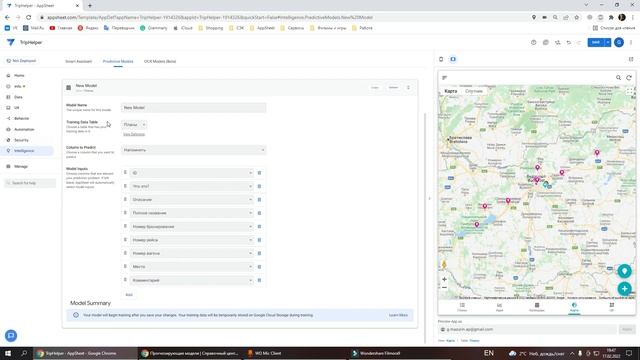The image size is (640, 360).
Task: Click the undo icon in top bar
Action: click(569, 42)
